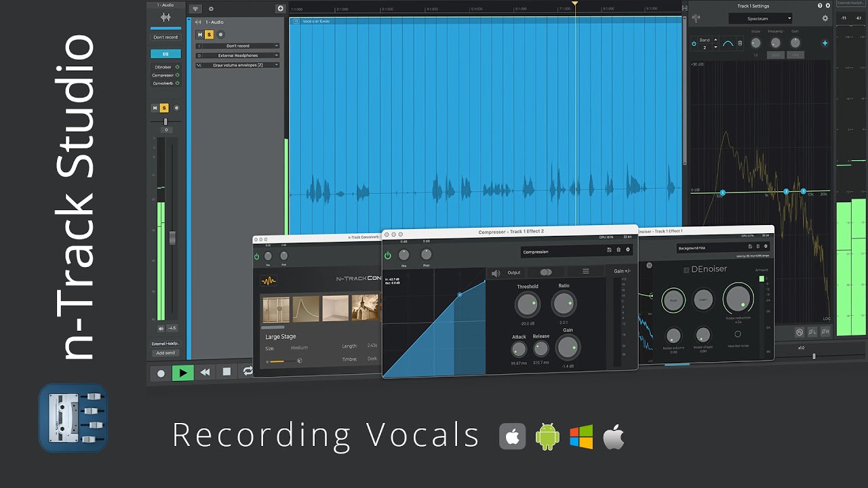This screenshot has width=868, height=488.
Task: Click the EQ Gain knob in Track 1 Settings
Action: click(795, 43)
